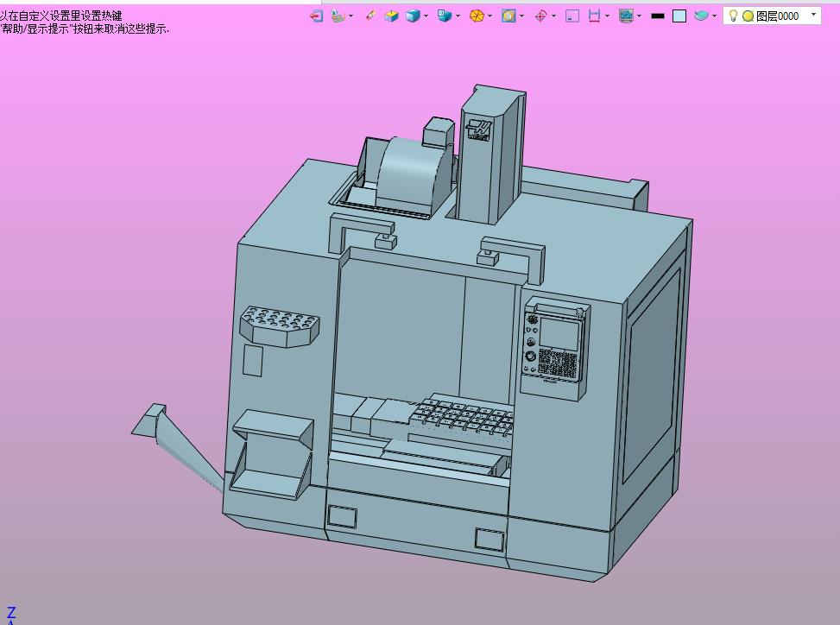Click the monitor display settings icon

626,16
